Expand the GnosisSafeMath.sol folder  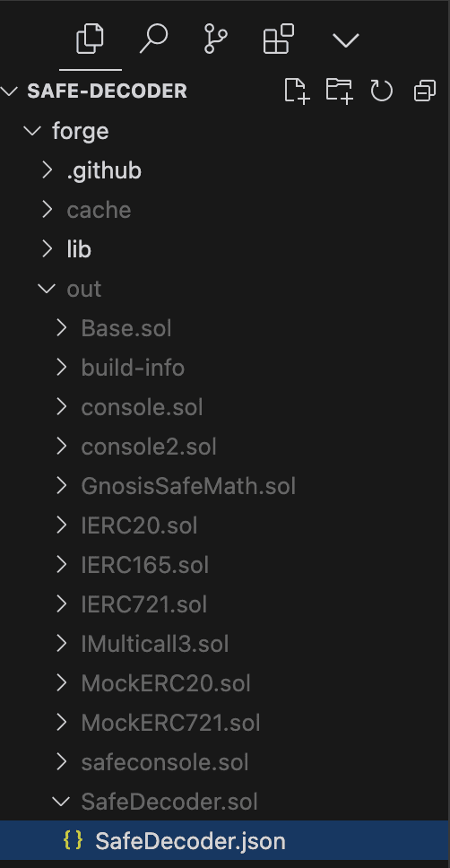tap(225, 486)
